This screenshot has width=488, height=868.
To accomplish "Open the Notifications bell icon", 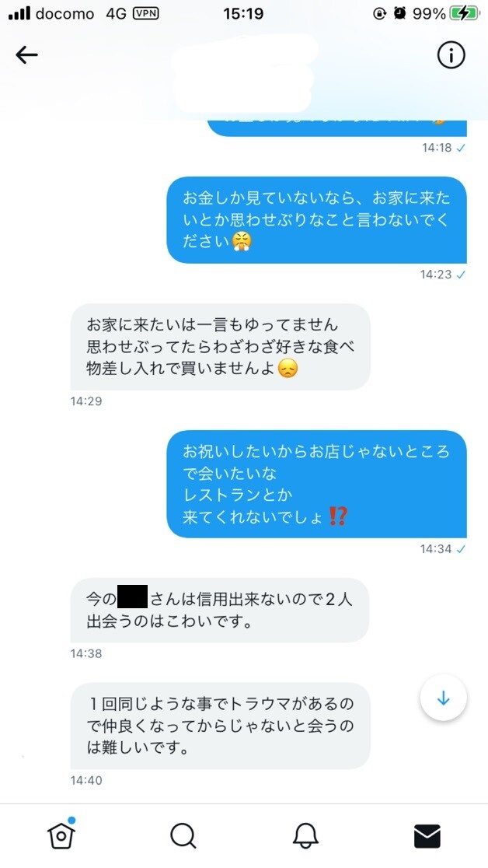I will pyautogui.click(x=305, y=836).
